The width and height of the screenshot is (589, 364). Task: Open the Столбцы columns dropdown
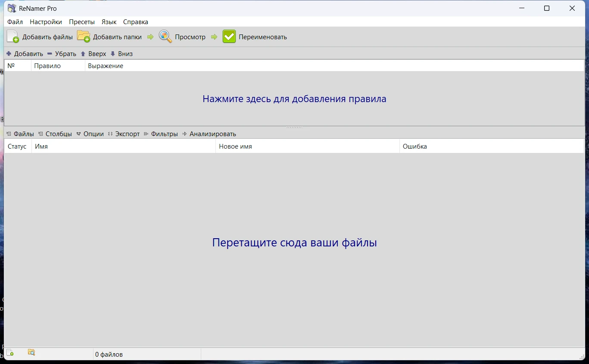pos(55,134)
